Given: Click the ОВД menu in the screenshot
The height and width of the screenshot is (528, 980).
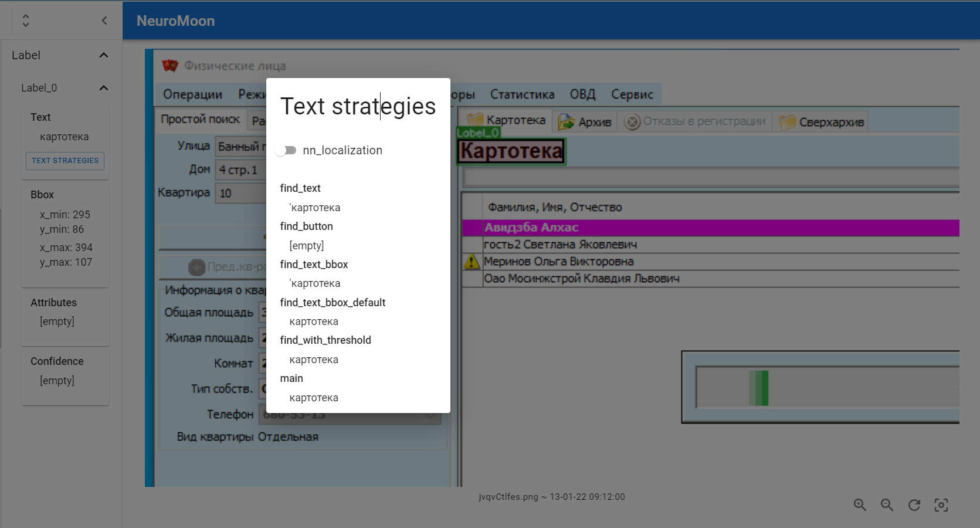Looking at the screenshot, I should click(x=582, y=94).
